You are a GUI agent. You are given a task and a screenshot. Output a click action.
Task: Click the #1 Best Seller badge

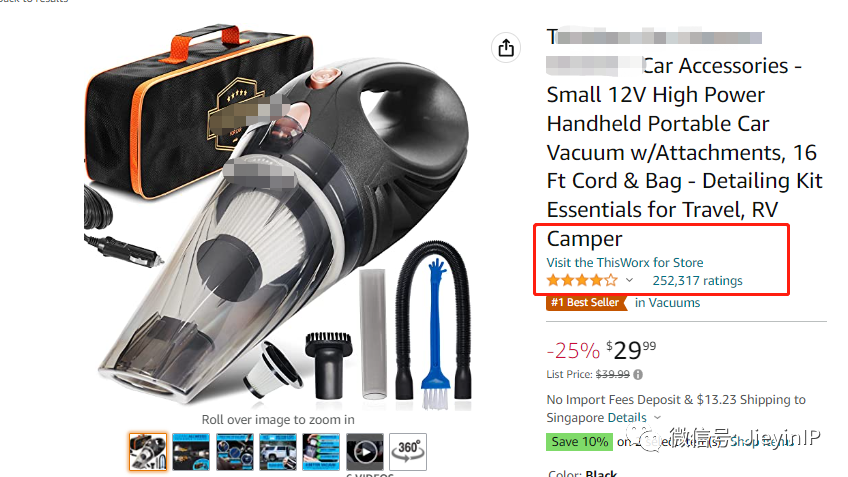coord(585,303)
